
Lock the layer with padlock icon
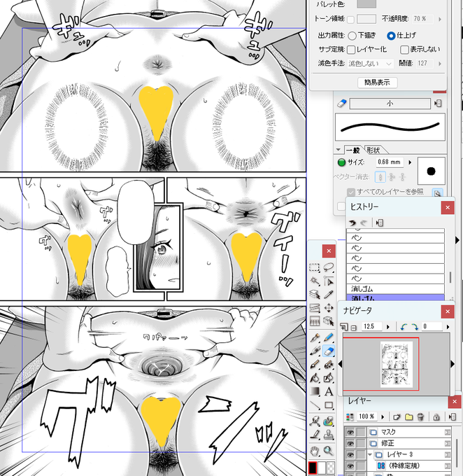pos(436,416)
